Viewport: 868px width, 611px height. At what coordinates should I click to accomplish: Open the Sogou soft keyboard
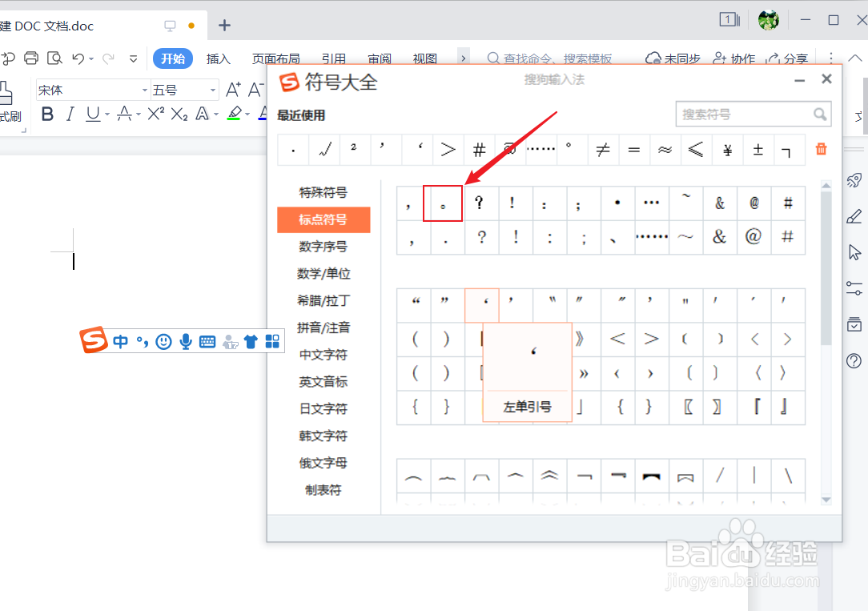pyautogui.click(x=207, y=341)
